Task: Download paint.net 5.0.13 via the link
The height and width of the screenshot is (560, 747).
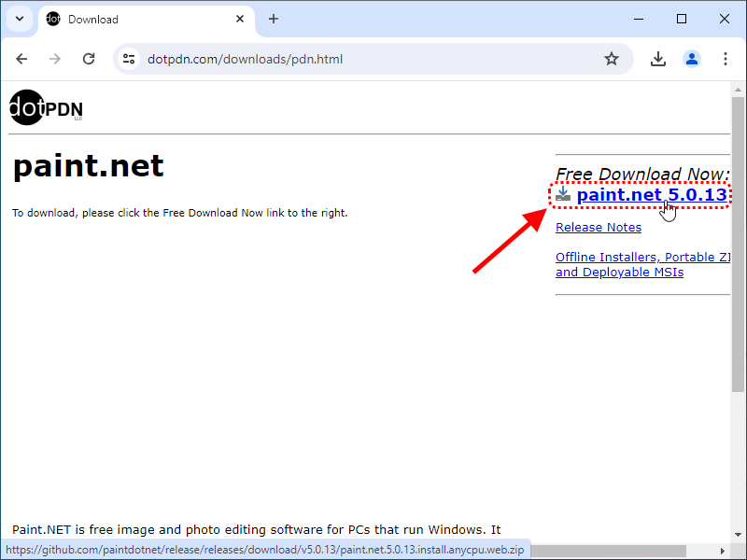Action: [x=652, y=194]
